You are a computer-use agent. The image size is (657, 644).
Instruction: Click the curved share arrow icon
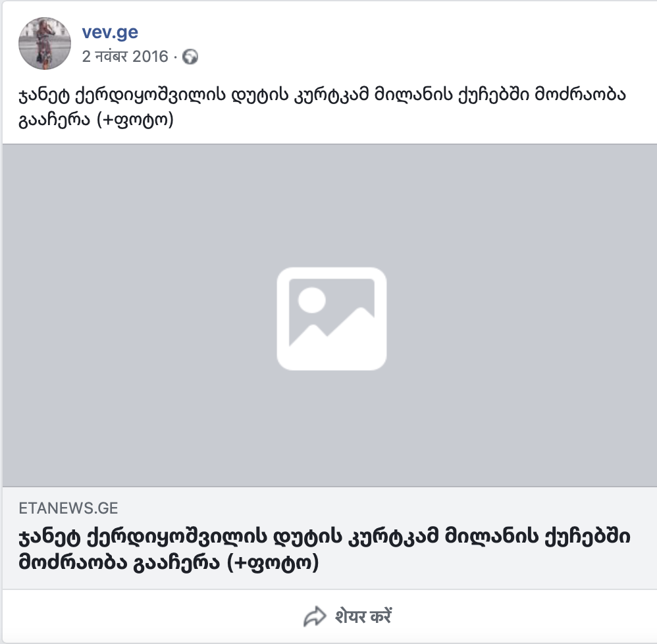(x=315, y=616)
